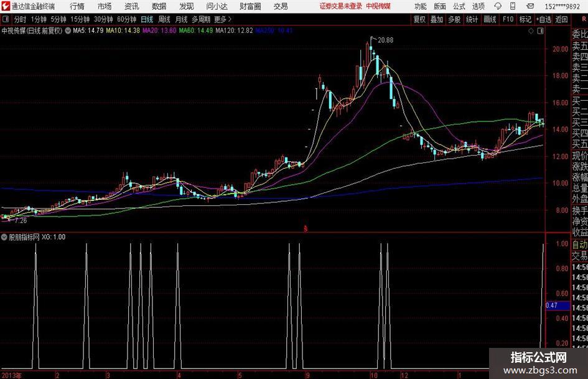Click the month 12 marker on time axis

(x=404, y=375)
